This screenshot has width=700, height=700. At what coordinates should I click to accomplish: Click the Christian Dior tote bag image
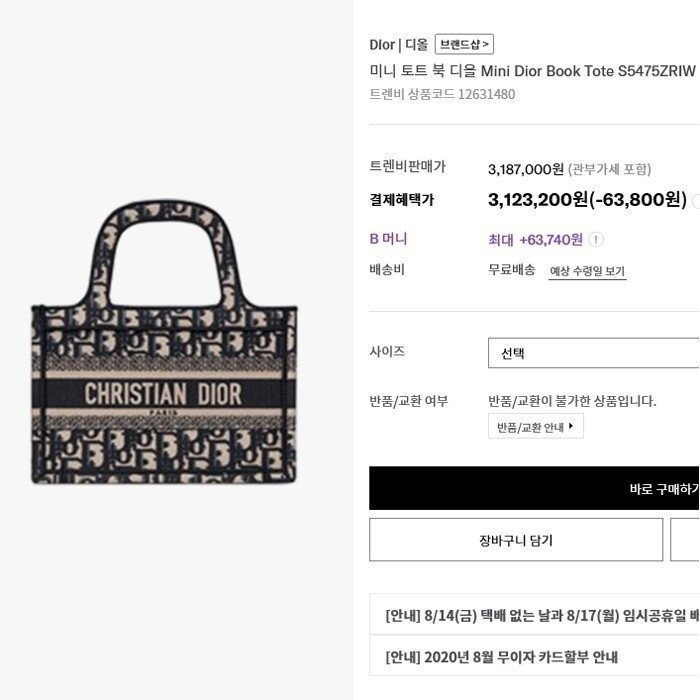click(164, 342)
